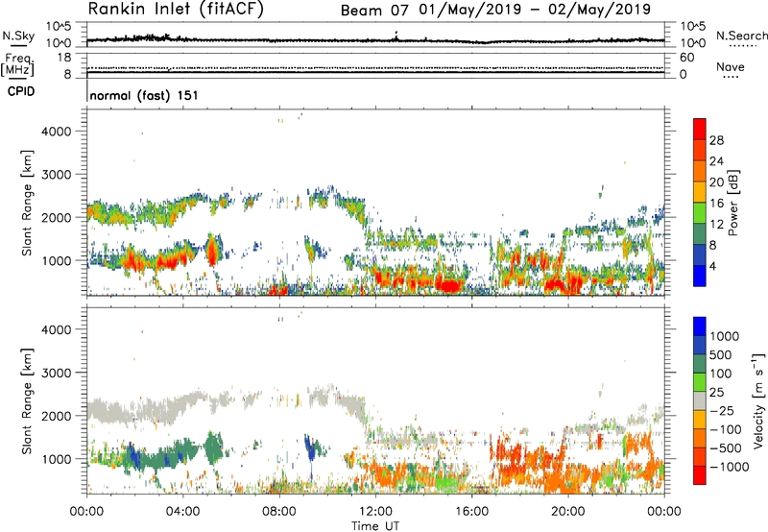The height and width of the screenshot is (532, 768).
Task: Pick the bright blue bottom Power colorbar segment
Action: 700,276
